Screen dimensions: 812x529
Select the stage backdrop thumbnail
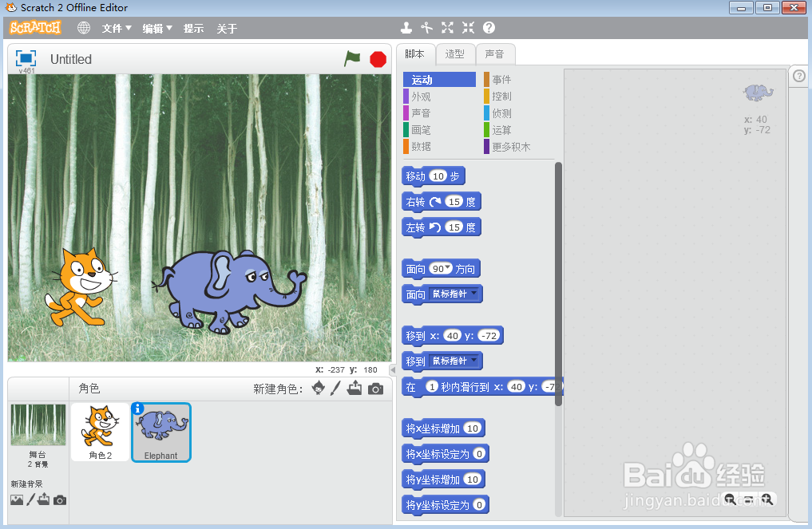pos(38,424)
